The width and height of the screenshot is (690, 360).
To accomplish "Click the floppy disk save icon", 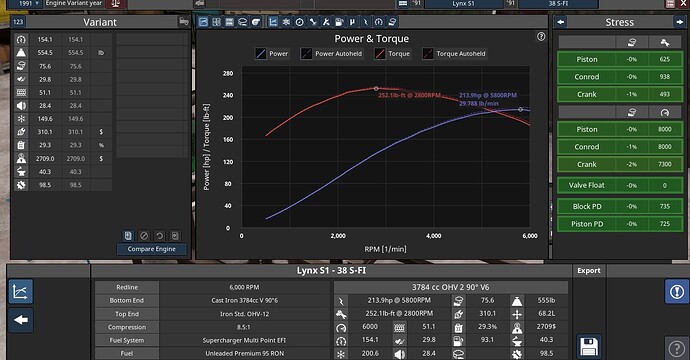I will [589, 347].
